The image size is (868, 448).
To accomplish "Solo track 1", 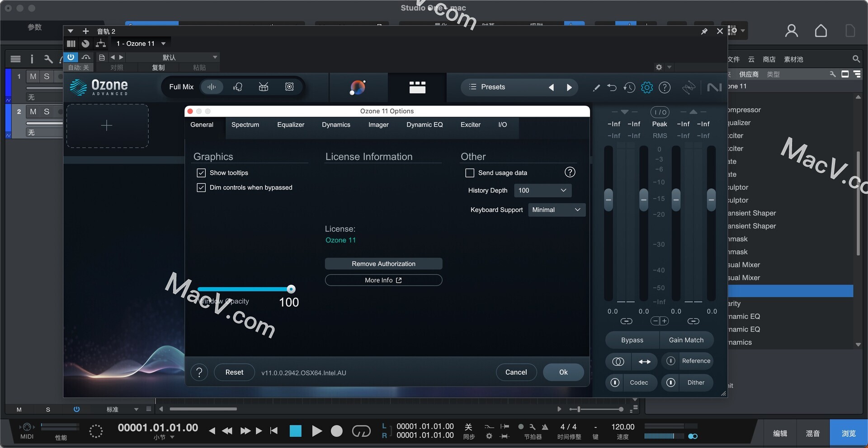I will click(47, 76).
